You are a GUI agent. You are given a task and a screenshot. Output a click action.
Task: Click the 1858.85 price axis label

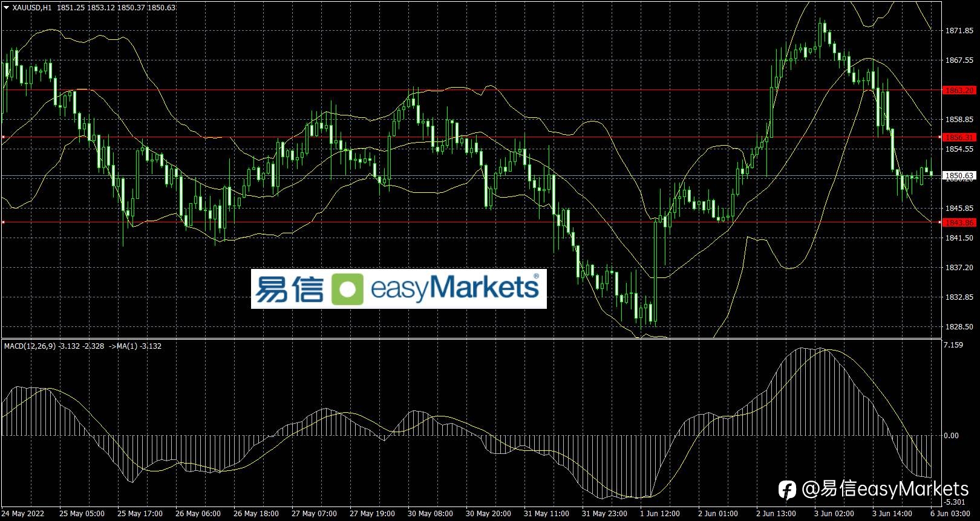coord(959,120)
